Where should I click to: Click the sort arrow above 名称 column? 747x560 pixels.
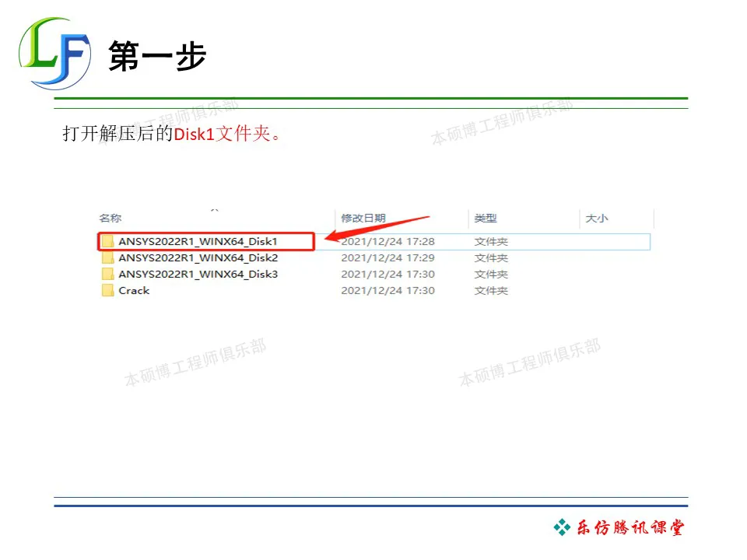[x=215, y=210]
